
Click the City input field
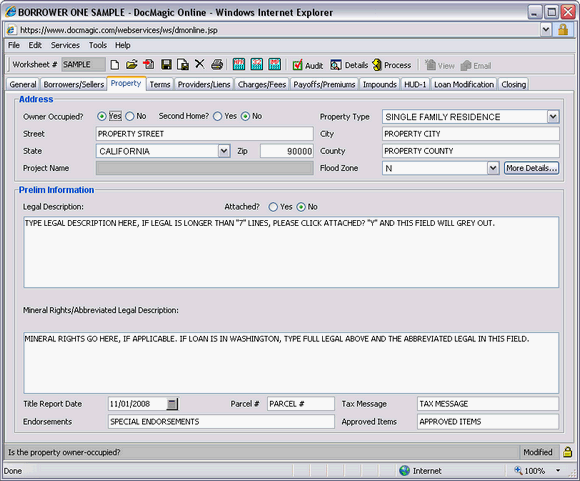(x=471, y=134)
